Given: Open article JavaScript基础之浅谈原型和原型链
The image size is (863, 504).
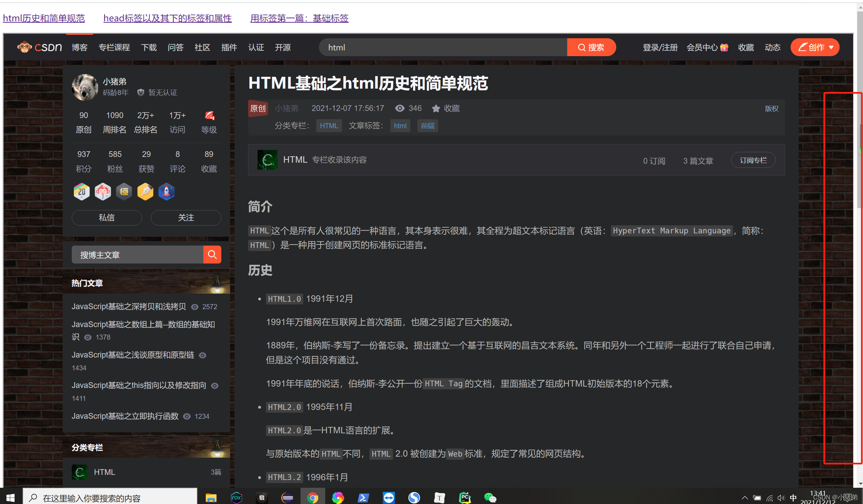Looking at the screenshot, I should click(133, 355).
